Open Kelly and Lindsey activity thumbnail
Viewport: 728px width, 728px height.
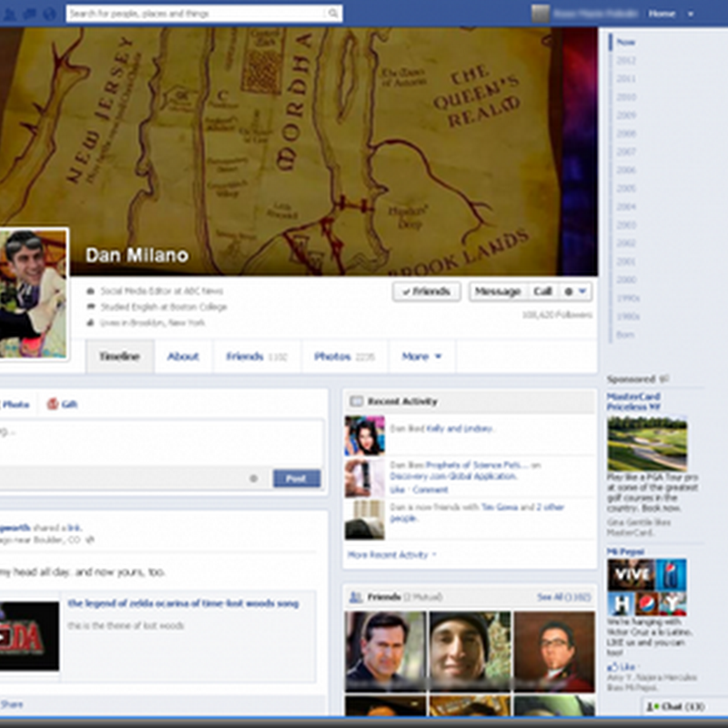pos(365,436)
